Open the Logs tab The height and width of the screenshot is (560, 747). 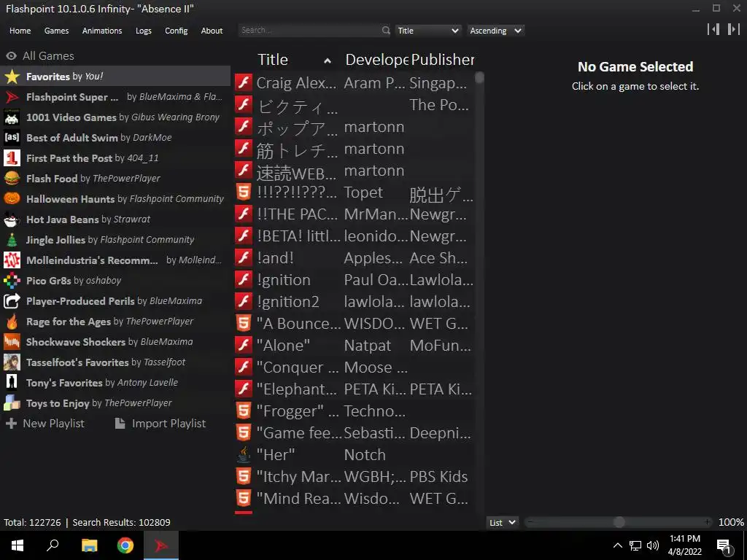pyautogui.click(x=144, y=31)
